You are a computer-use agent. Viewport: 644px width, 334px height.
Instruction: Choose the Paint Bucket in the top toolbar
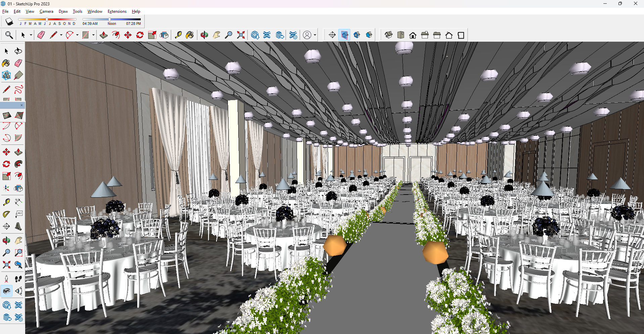coord(190,35)
